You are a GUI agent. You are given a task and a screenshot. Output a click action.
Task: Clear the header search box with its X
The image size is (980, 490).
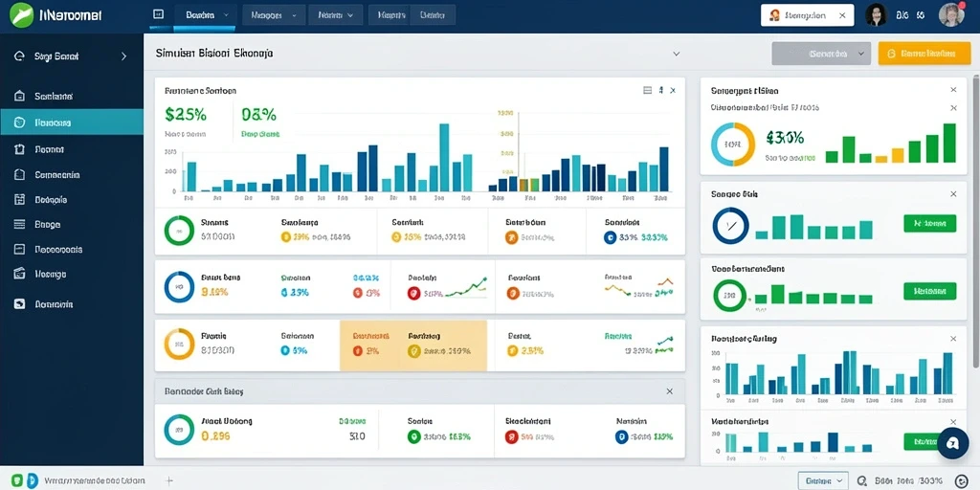tap(842, 15)
